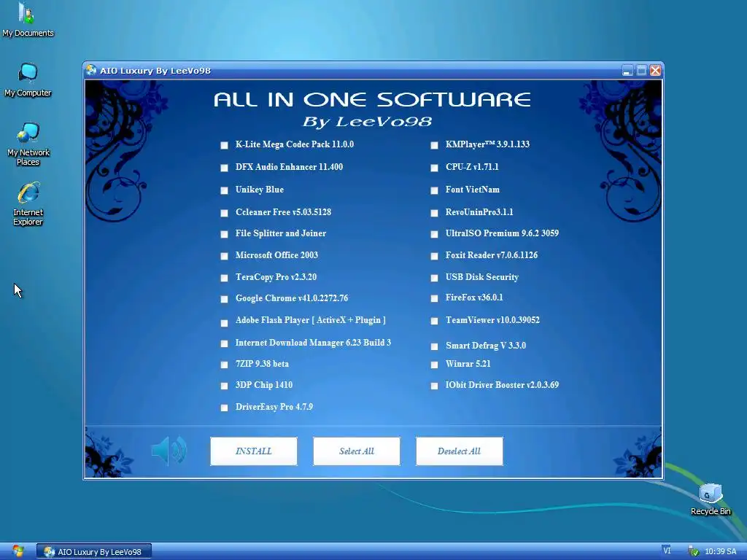Screen dimensions: 747x560
Task: Select Winrar 5.21 checkbox
Action: pyautogui.click(x=434, y=365)
